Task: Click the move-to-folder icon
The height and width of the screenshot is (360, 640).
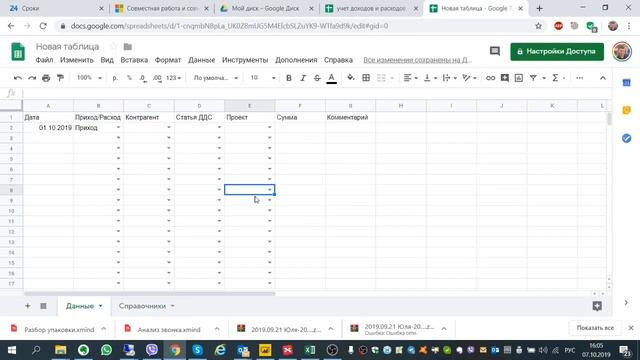Action: 128,47
